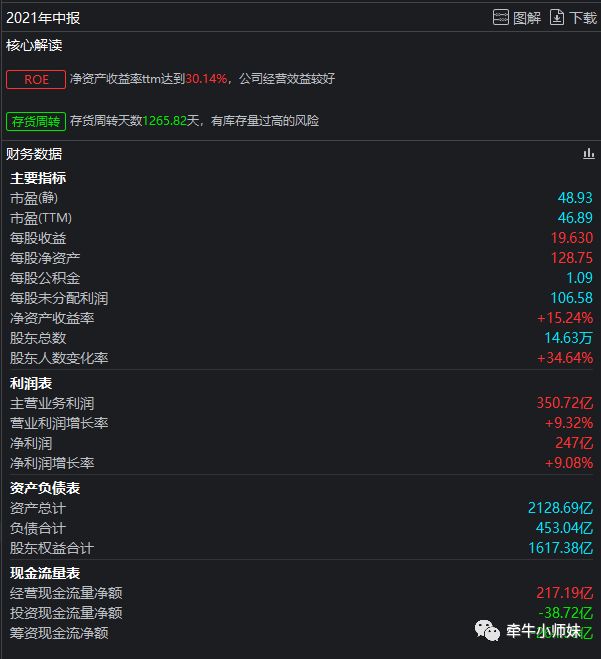Click the 128.75 net assets value
The width and height of the screenshot is (601, 659).
(x=572, y=258)
